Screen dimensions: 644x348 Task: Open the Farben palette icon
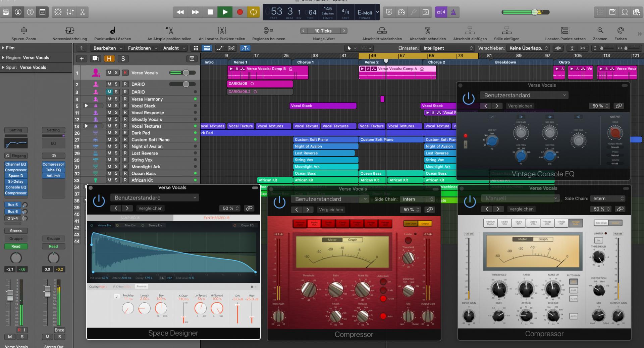tap(621, 31)
